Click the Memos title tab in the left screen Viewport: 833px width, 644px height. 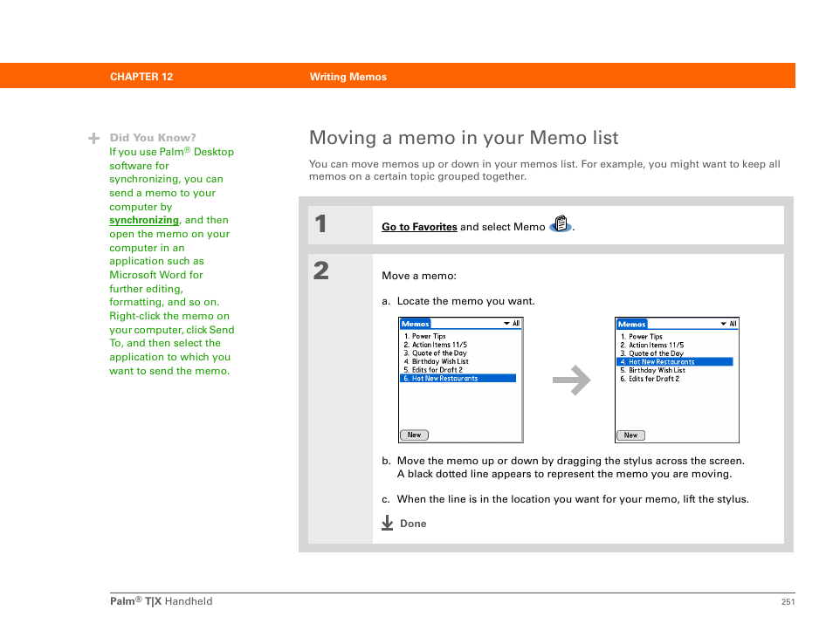415,324
